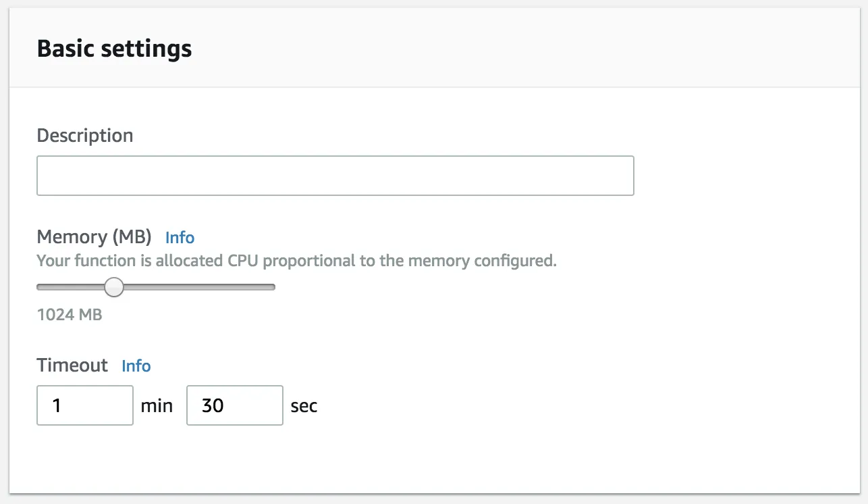Click the min unit label
This screenshot has width=868, height=504.
157,406
